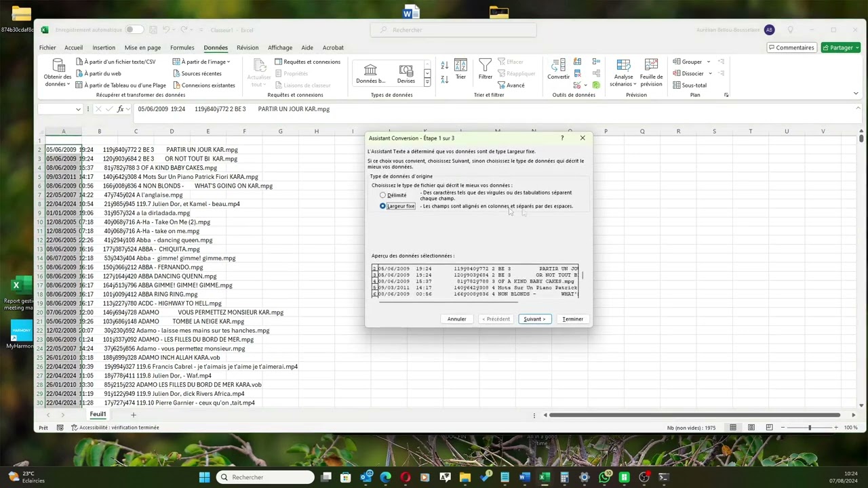Expand the formula bar
The width and height of the screenshot is (868, 488).
coord(858,108)
